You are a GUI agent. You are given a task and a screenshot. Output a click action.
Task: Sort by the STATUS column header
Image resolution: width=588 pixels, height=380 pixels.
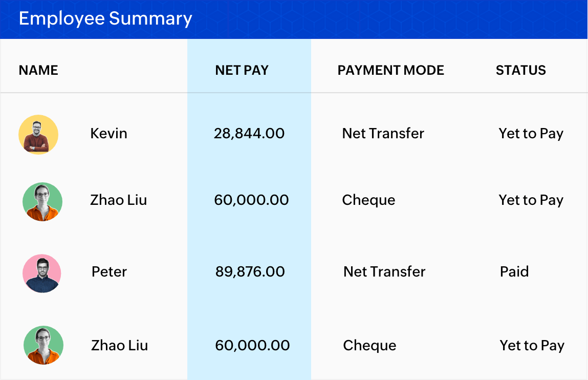tap(520, 70)
